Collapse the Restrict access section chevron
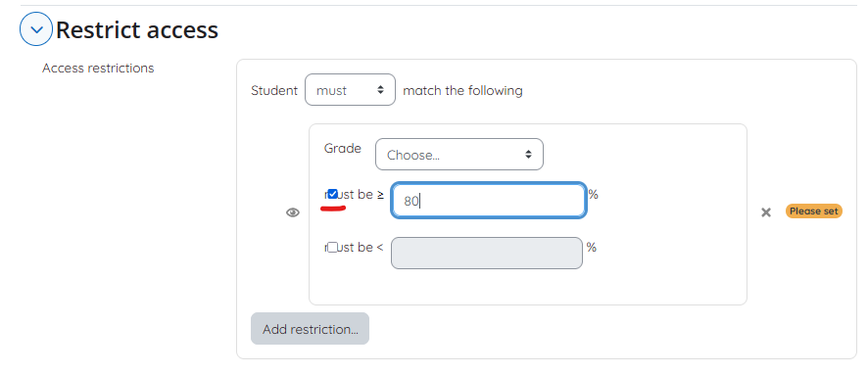This screenshot has height=374, width=868. [36, 29]
